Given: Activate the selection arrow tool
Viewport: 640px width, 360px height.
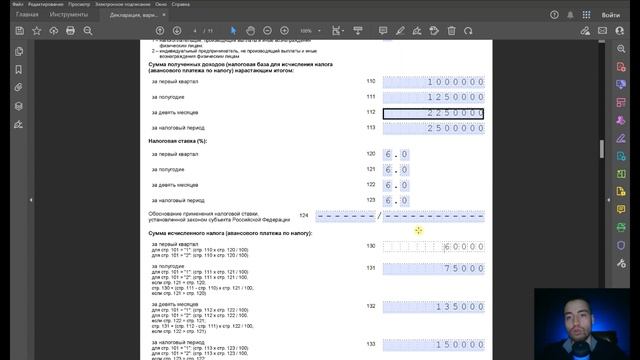Looking at the screenshot, I should [233, 31].
